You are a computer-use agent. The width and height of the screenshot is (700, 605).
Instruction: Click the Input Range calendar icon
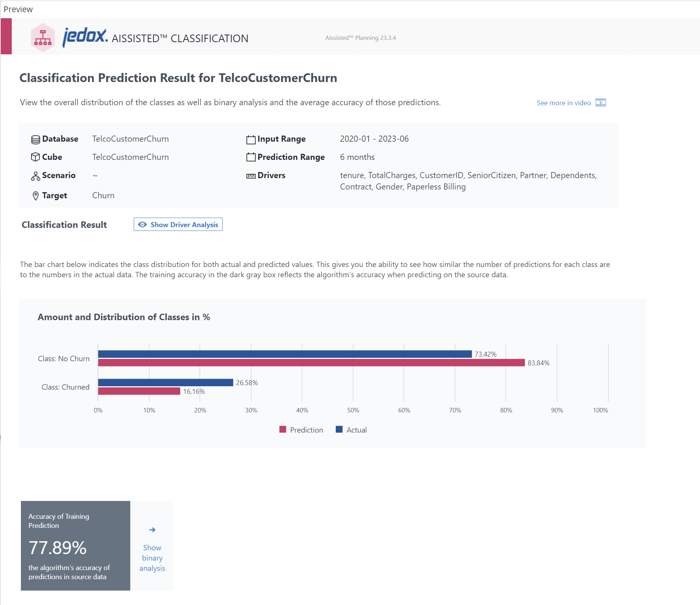(251, 139)
